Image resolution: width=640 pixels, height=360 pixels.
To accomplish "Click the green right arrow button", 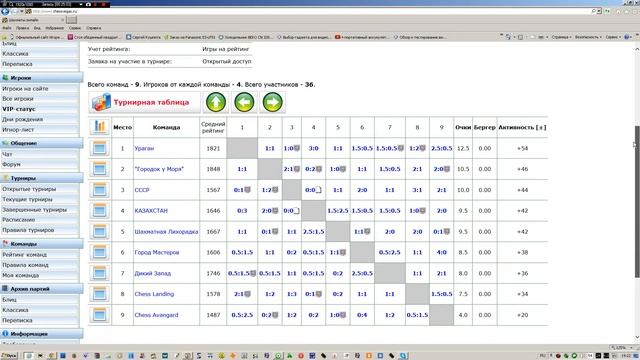I will tap(272, 102).
